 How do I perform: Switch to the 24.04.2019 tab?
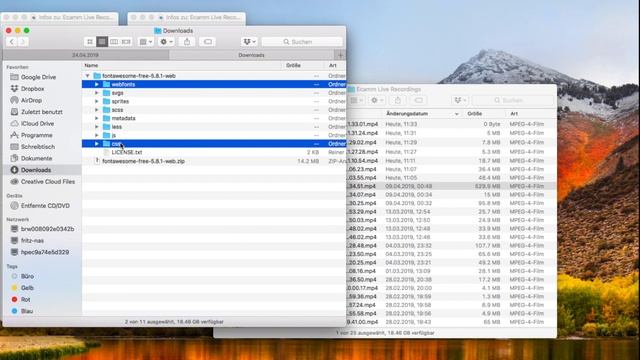86,55
